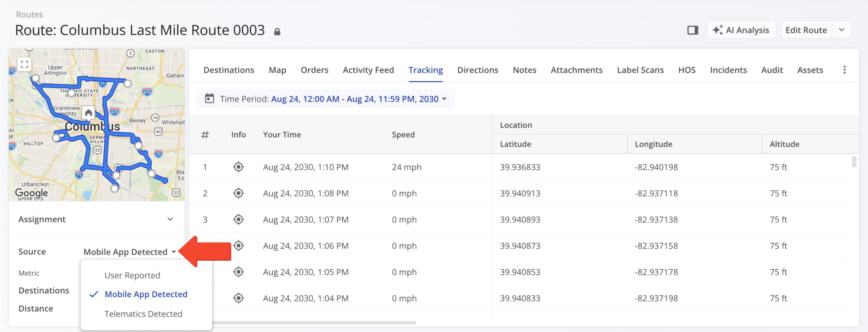The height and width of the screenshot is (332, 868).
Task: Click the Edit Route button
Action: click(806, 30)
